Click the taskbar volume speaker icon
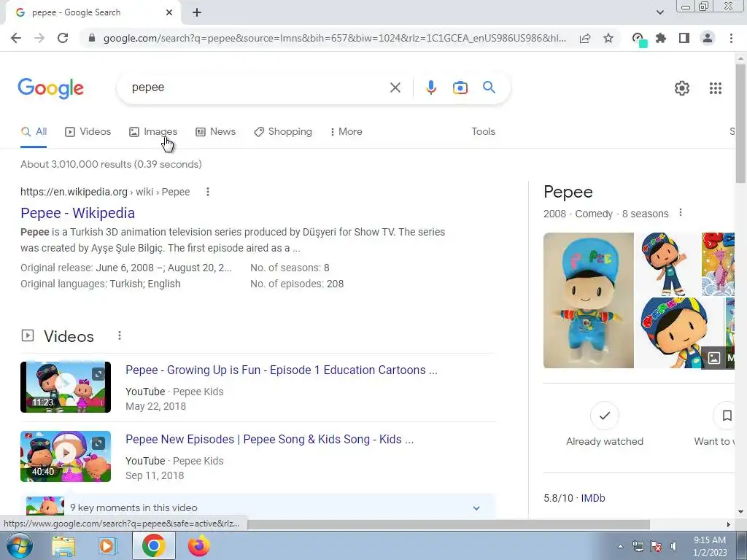The height and width of the screenshot is (560, 747). click(673, 547)
